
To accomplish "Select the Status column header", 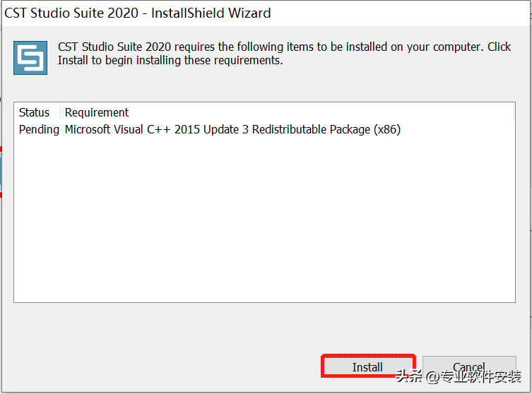I will pos(34,112).
